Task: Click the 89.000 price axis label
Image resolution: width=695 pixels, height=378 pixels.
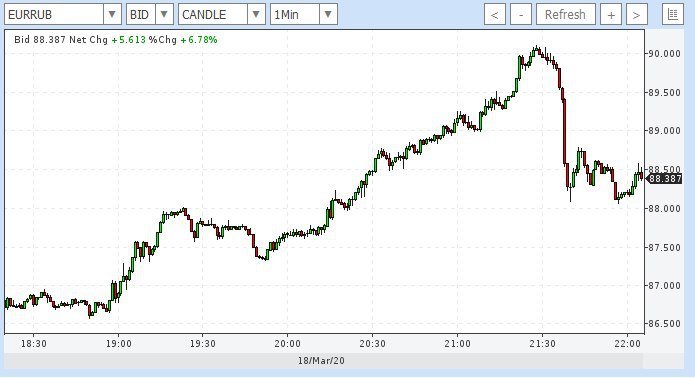Action: point(664,131)
